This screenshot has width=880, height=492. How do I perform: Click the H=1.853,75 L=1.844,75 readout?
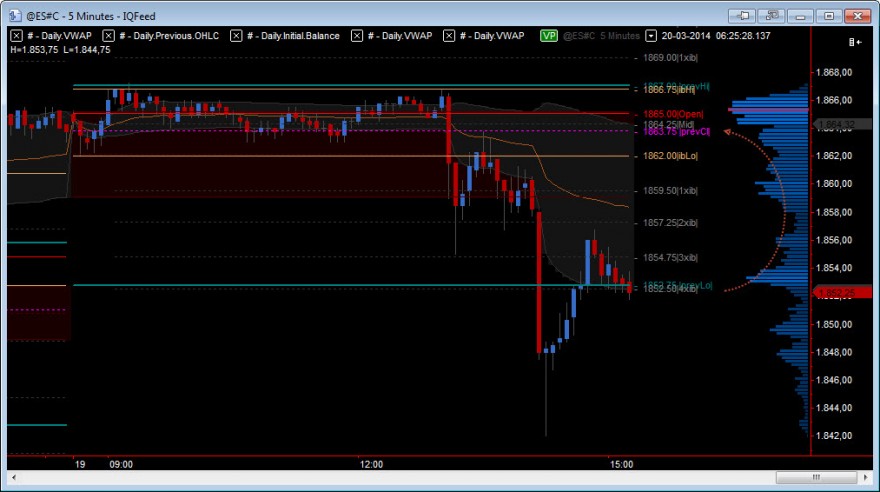tap(60, 50)
